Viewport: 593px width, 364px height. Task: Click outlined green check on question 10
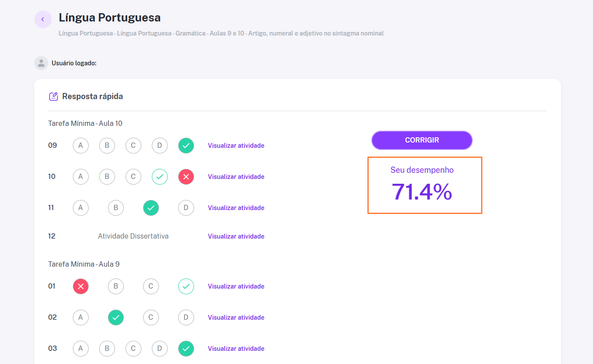160,177
